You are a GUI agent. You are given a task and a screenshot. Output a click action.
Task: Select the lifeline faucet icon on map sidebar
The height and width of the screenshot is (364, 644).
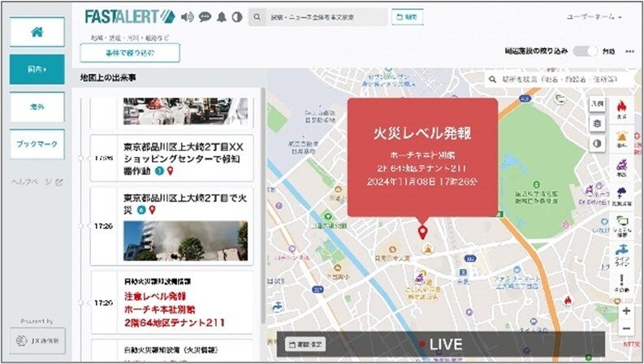pyautogui.click(x=621, y=254)
